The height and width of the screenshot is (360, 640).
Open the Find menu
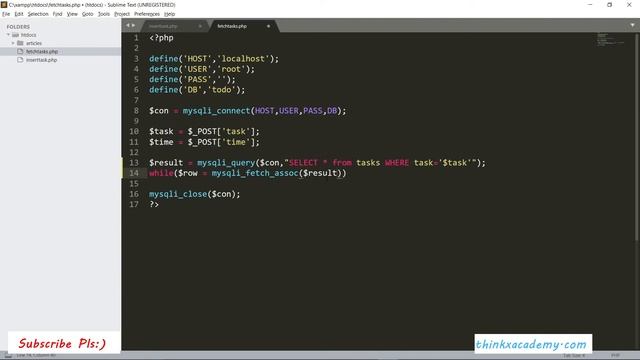click(58, 14)
